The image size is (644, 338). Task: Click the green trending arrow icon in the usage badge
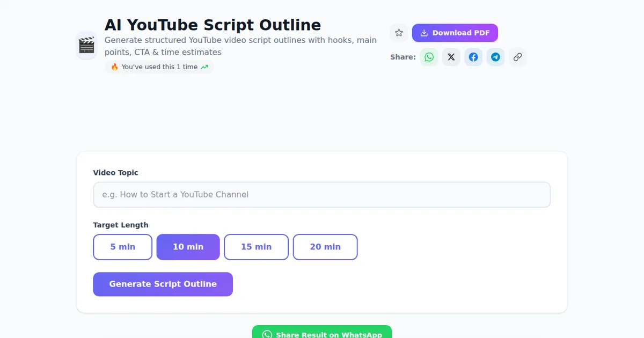point(204,67)
